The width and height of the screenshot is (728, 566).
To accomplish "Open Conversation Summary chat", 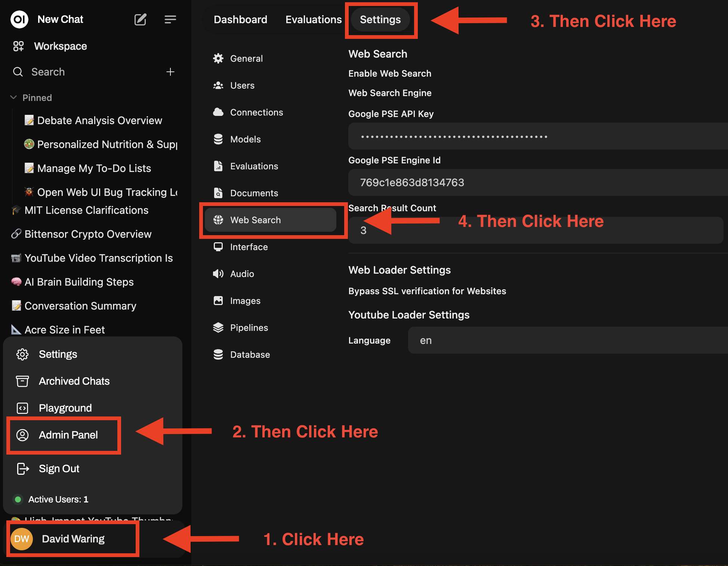I will point(74,306).
